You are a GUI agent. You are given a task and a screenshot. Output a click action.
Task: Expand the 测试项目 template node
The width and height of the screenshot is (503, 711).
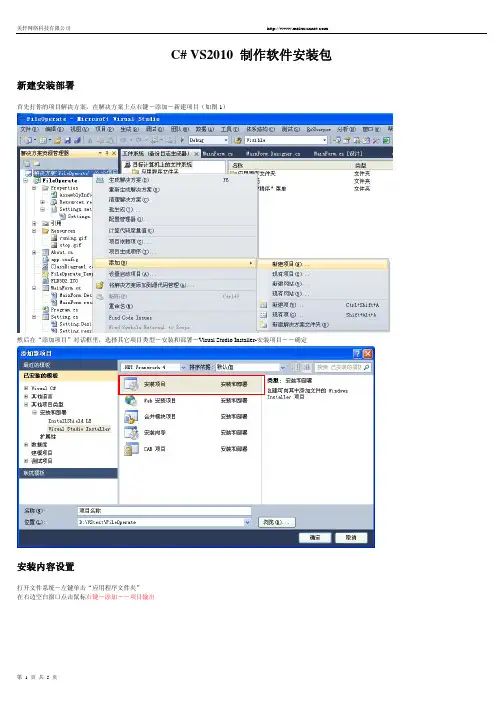(26, 461)
